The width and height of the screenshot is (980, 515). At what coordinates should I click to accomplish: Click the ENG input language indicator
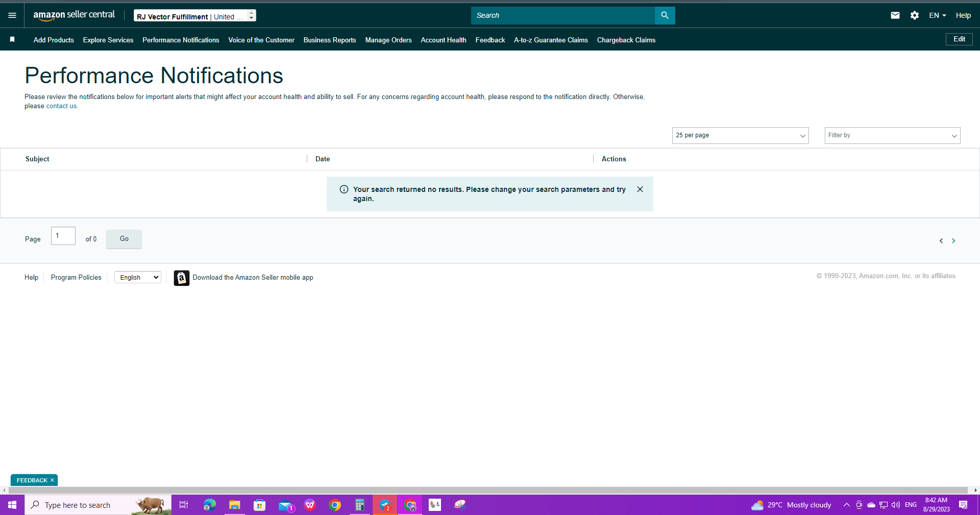pyautogui.click(x=911, y=505)
